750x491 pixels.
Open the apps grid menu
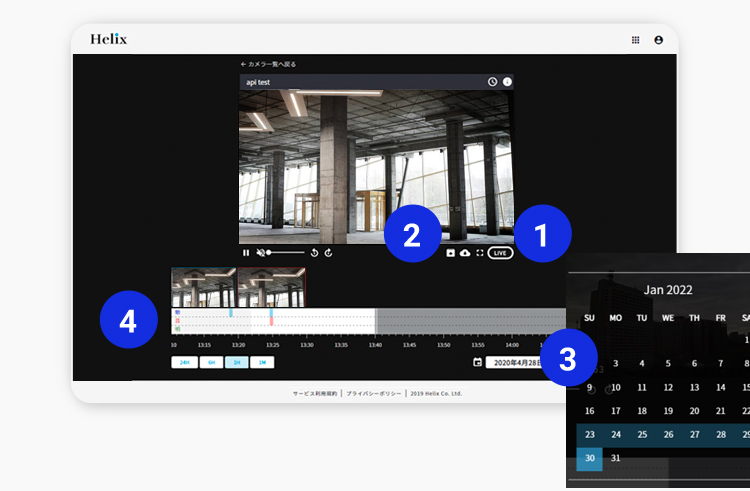(x=636, y=40)
